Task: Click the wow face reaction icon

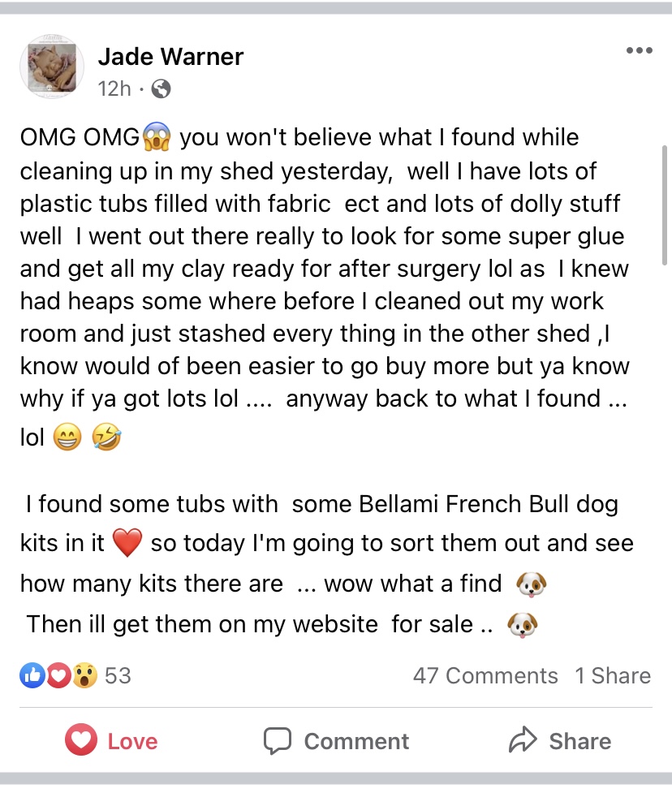Action: pos(84,675)
